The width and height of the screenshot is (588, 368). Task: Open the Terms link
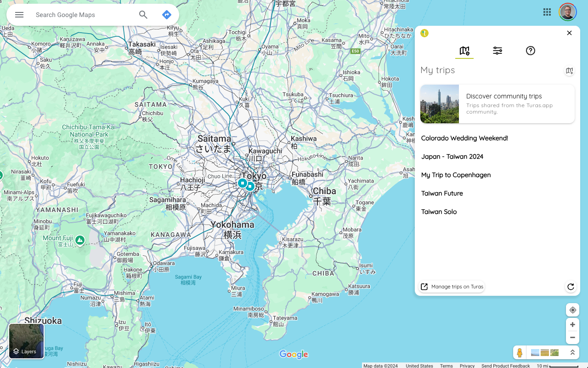pos(446,366)
